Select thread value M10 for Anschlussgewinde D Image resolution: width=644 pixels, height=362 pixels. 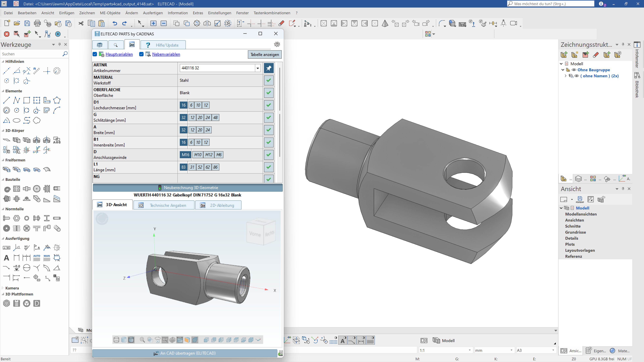point(198,155)
